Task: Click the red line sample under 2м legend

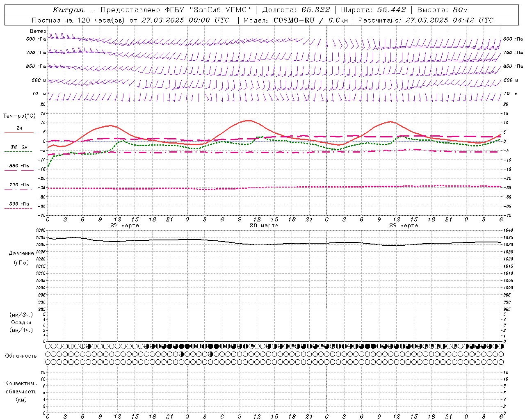Action: click(x=19, y=132)
